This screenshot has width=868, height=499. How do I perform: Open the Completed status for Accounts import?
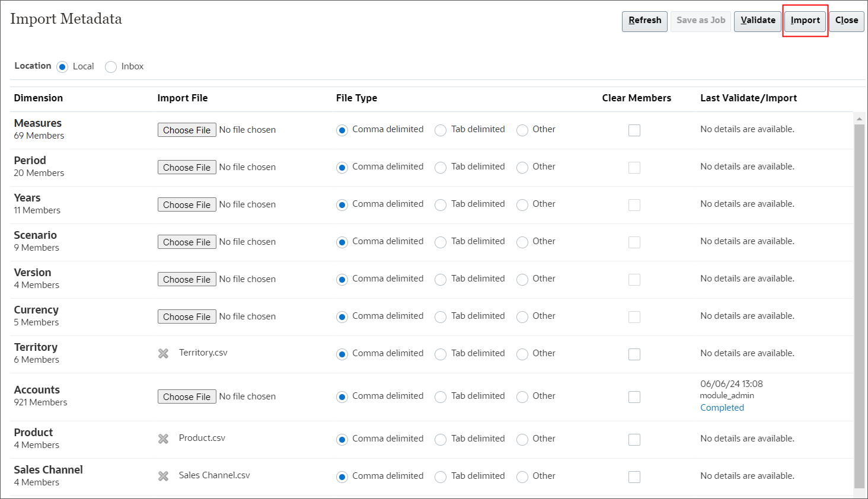[722, 407]
